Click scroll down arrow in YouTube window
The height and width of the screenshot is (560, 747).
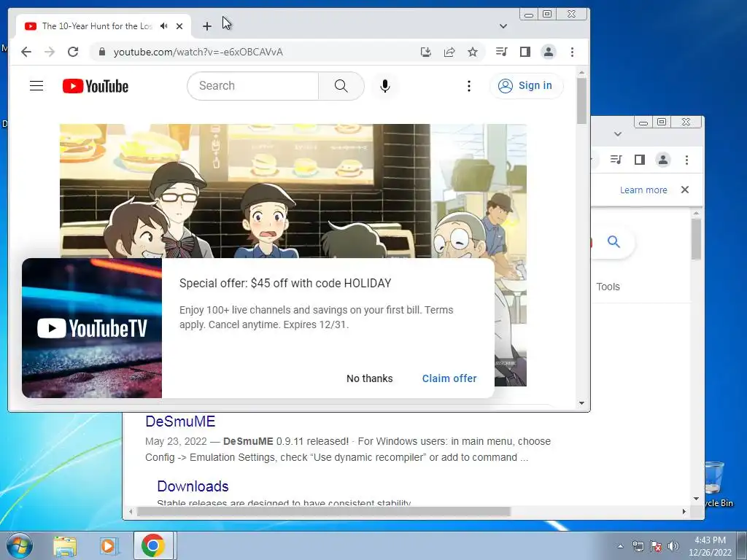point(581,403)
